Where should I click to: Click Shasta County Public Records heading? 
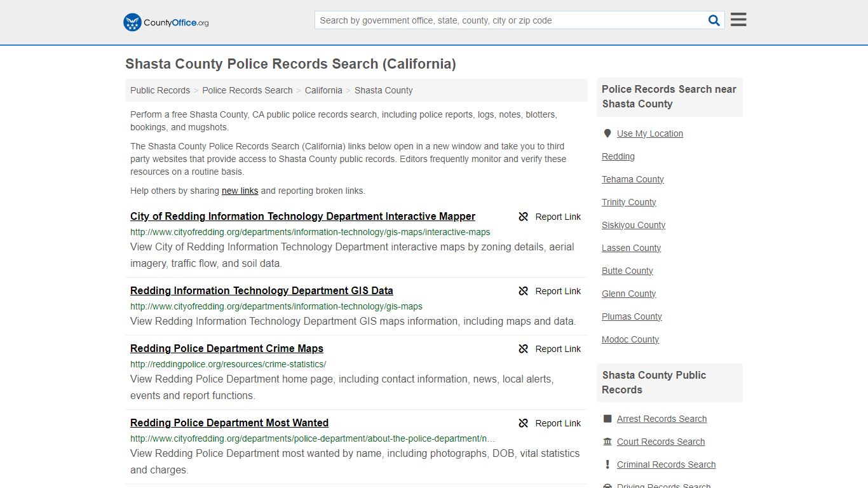654,383
